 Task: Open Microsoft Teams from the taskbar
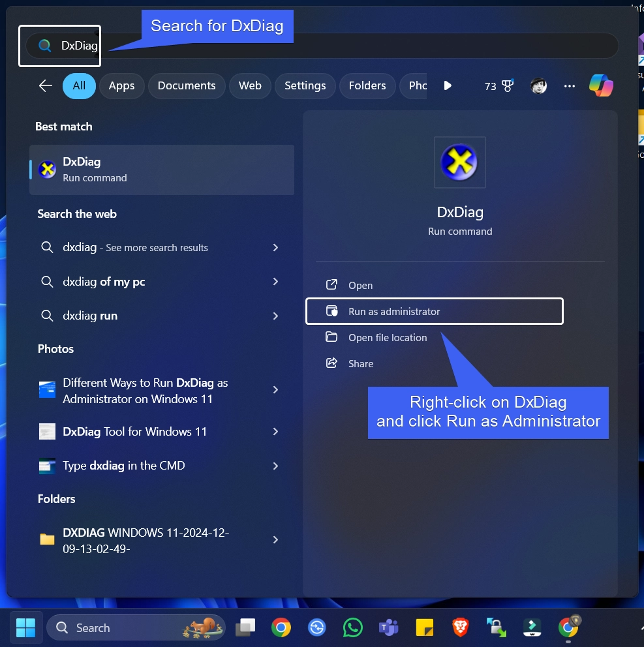coord(388,627)
